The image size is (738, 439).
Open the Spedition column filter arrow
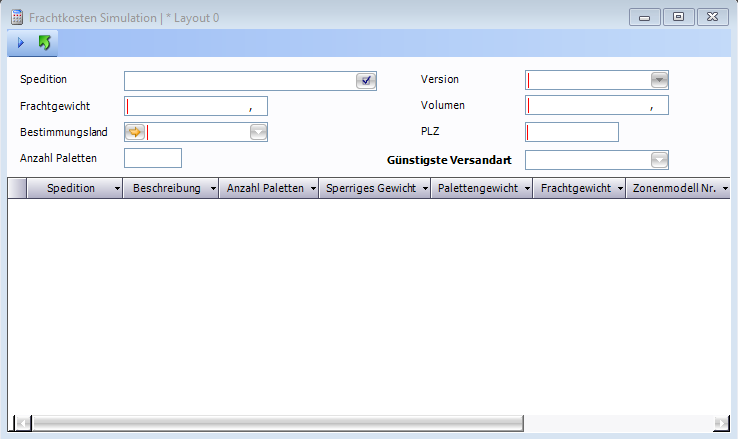[117, 188]
